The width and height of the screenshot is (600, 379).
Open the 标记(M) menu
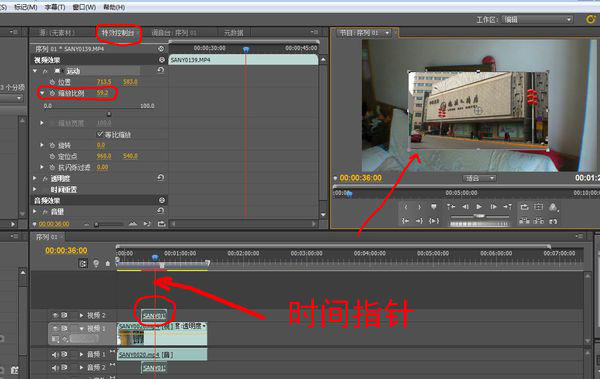click(x=26, y=7)
